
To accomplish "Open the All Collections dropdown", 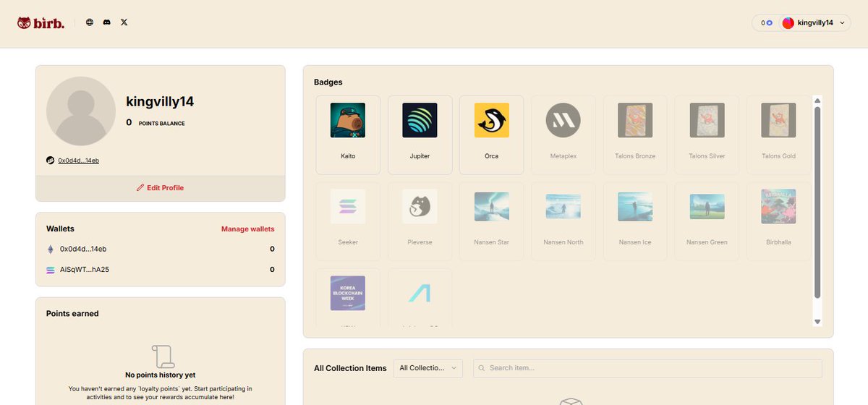I will 428,368.
